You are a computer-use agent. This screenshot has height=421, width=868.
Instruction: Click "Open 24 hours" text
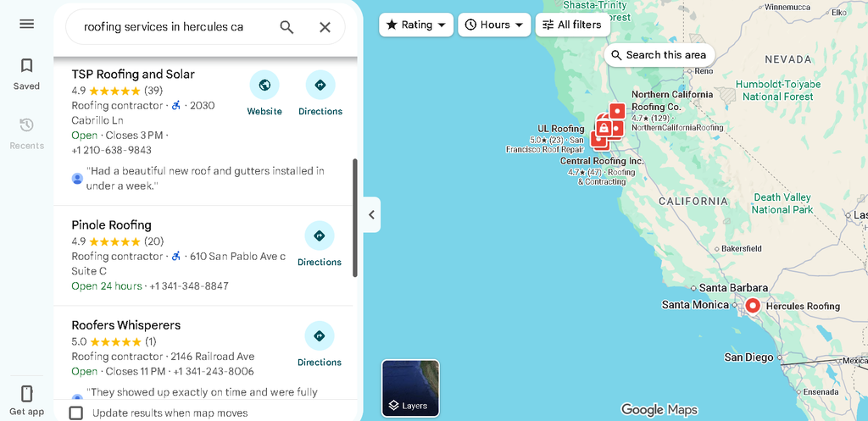point(106,286)
